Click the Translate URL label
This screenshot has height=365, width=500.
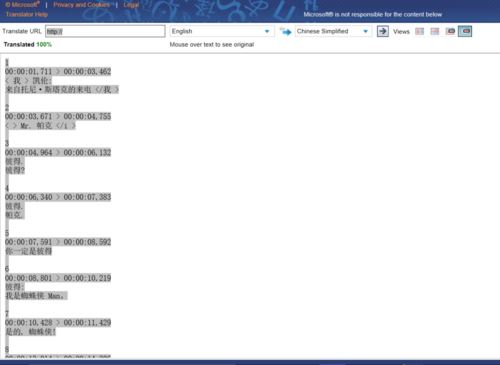pos(22,31)
